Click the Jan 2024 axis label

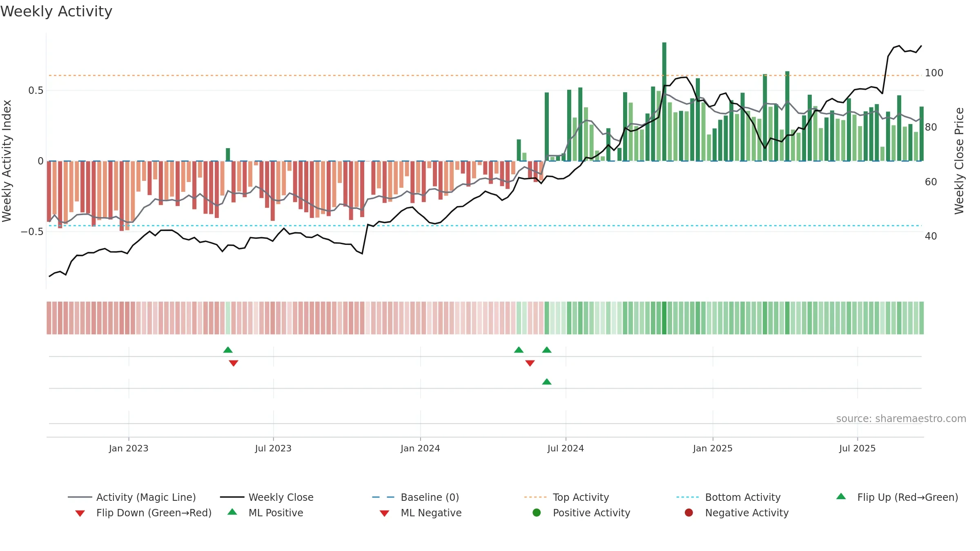[420, 449]
